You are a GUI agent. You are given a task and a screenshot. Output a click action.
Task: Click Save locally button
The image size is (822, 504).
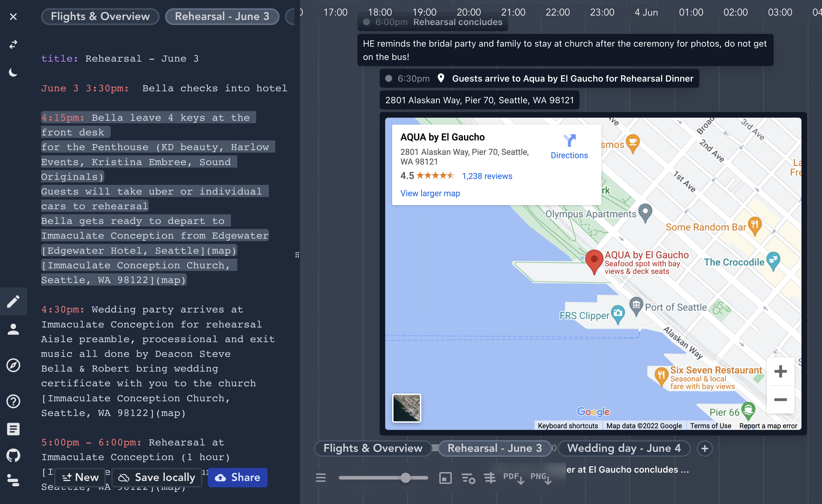tap(157, 477)
